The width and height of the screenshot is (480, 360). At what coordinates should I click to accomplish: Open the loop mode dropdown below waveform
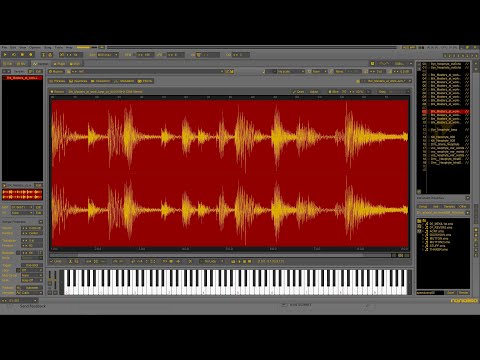pyautogui.click(x=212, y=262)
